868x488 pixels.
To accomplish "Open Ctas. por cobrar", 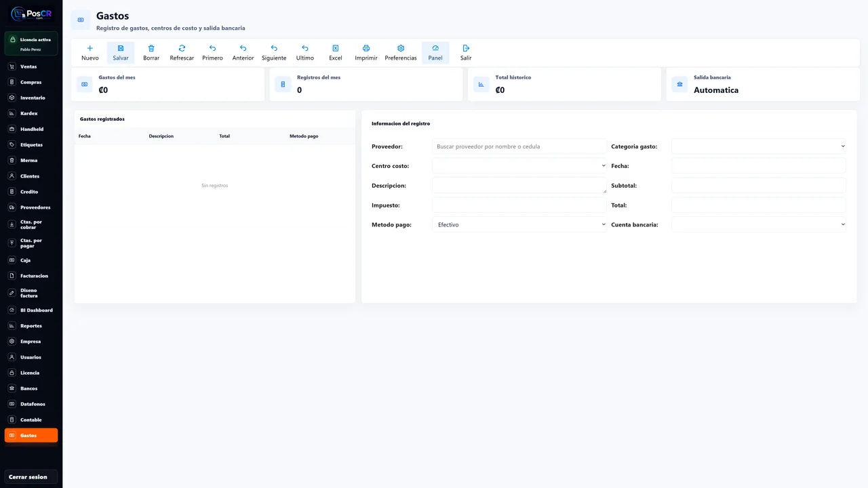I will [x=31, y=224].
